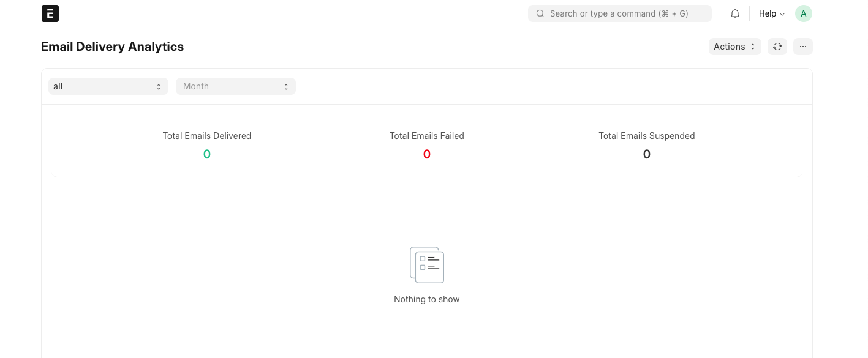The height and width of the screenshot is (358, 868).
Task: Click the red failed count zero
Action: pyautogui.click(x=427, y=154)
